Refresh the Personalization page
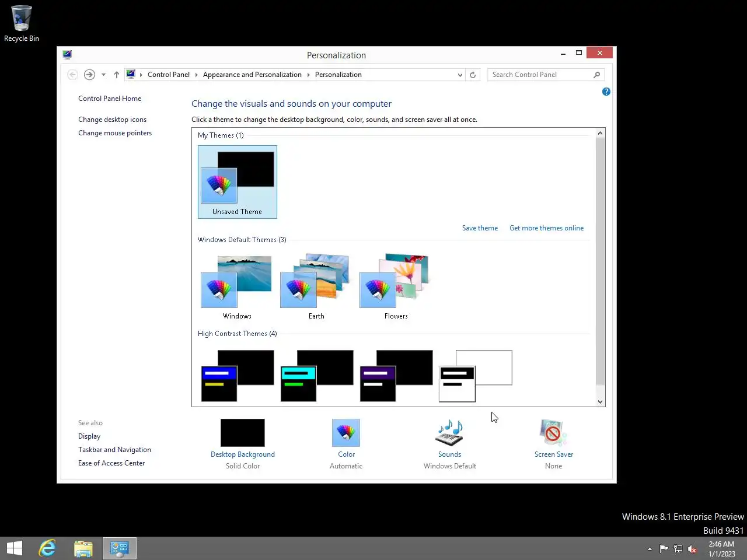The width and height of the screenshot is (747, 560). tap(473, 75)
